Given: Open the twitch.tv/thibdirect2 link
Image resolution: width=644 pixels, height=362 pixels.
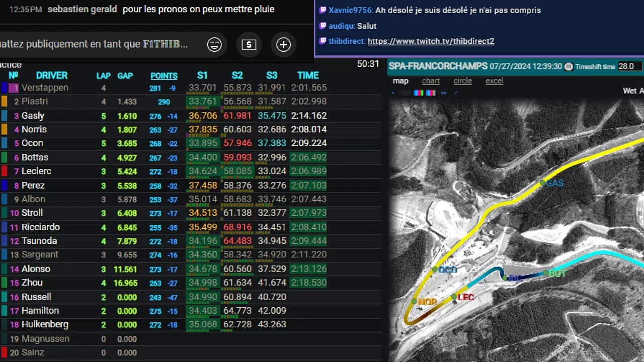Looking at the screenshot, I should (431, 41).
